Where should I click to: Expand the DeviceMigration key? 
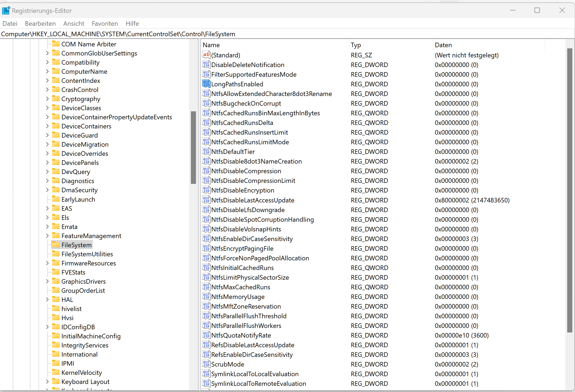47,144
